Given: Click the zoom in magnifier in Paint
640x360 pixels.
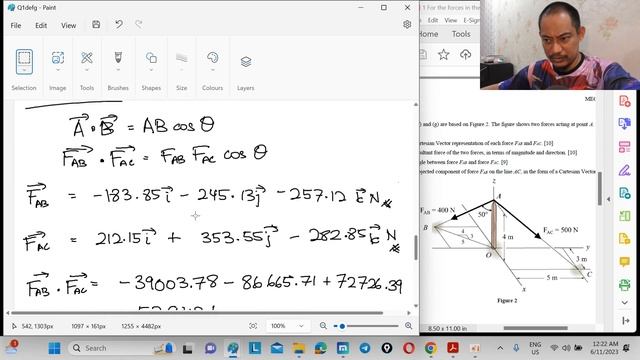Looking at the screenshot, I should tap(408, 326).
